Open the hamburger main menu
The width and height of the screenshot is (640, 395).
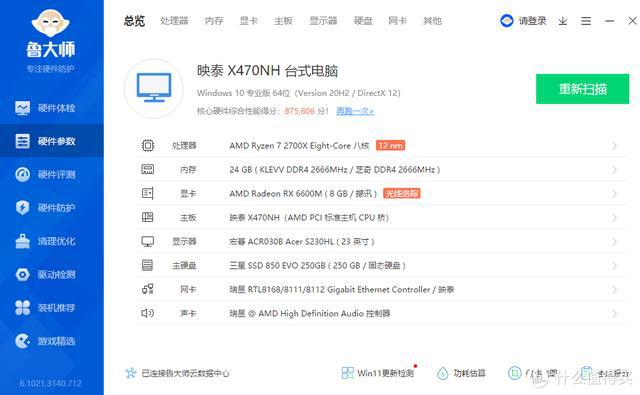[586, 21]
